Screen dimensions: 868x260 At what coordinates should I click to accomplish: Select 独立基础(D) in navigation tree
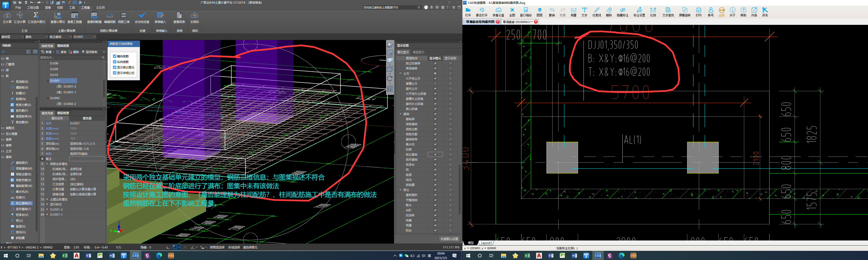(22, 203)
